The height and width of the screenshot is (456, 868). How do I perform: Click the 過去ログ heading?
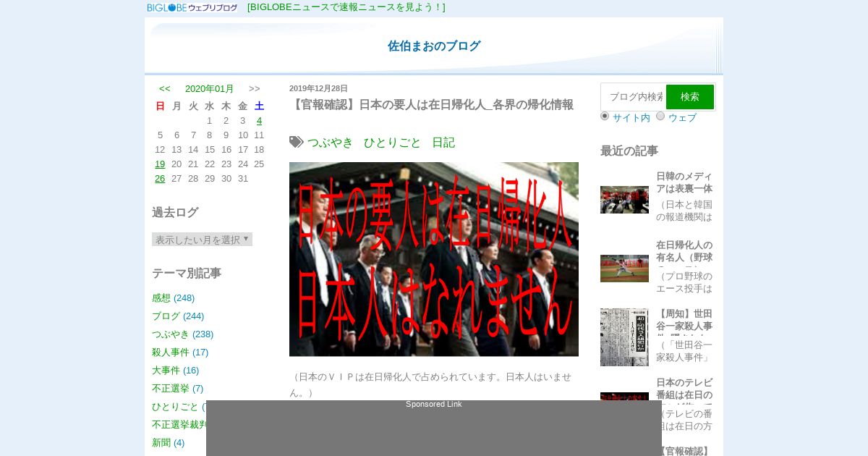pos(175,213)
